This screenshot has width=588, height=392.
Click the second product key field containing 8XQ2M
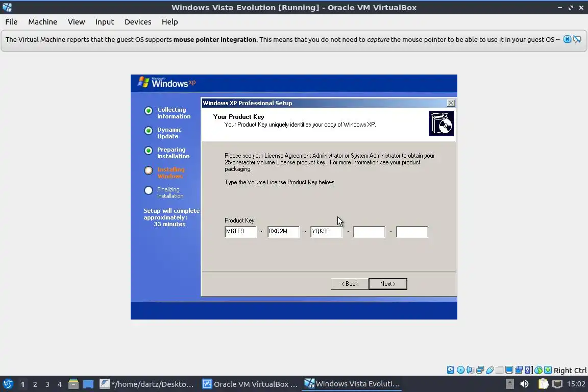tap(283, 232)
